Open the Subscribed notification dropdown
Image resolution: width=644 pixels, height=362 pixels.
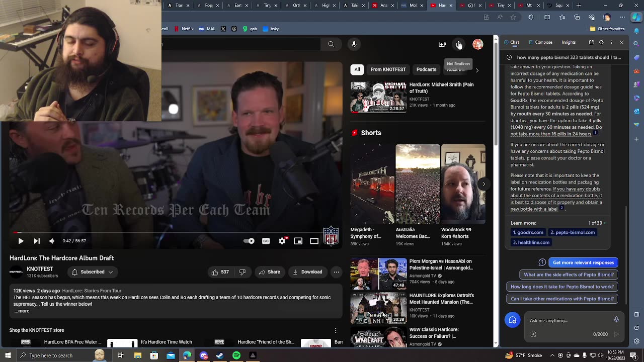(93, 272)
